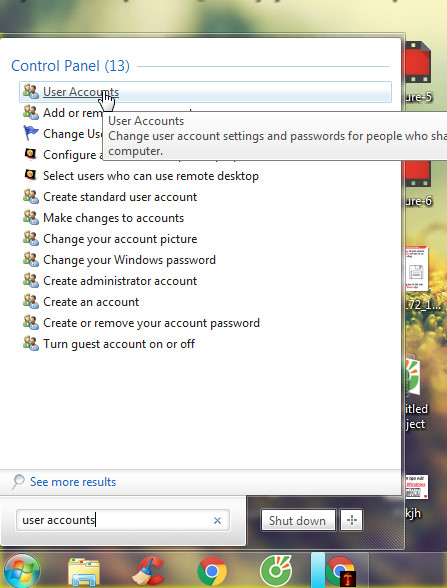Open Create an account result

(x=91, y=302)
